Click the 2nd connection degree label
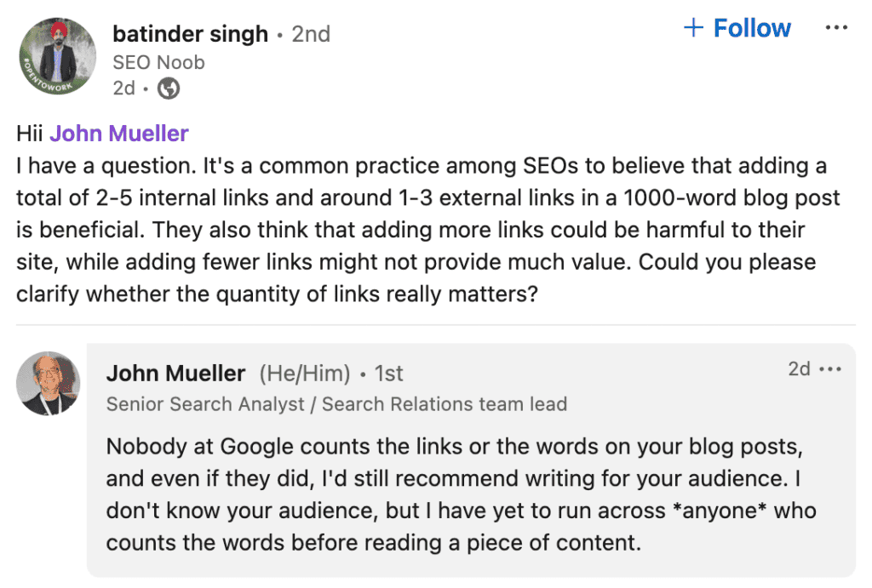Image resolution: width=872 pixels, height=588 pixels. (x=311, y=33)
